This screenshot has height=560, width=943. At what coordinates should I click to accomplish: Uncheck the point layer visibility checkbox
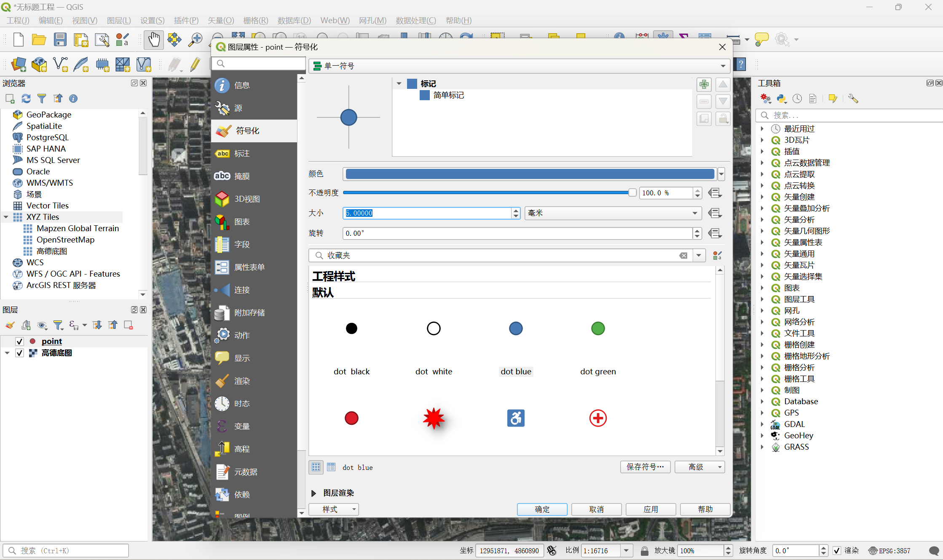[19, 341]
